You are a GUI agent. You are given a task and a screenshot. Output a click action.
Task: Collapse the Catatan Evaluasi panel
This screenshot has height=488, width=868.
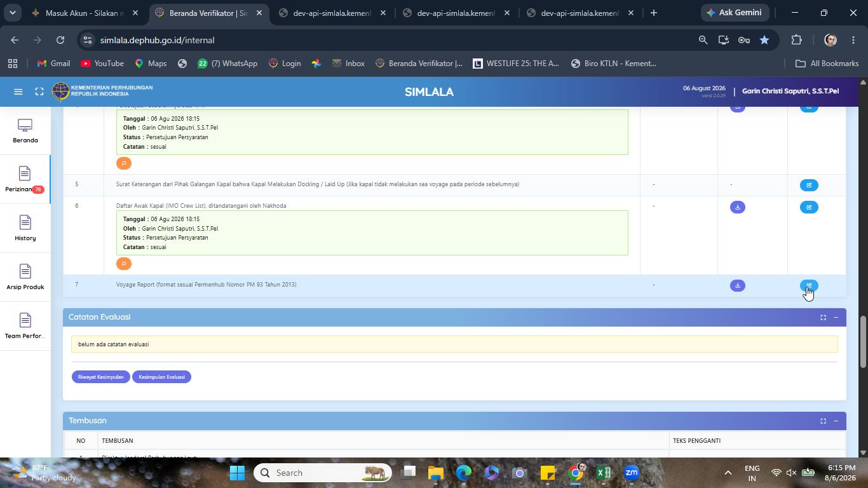pos(836,317)
